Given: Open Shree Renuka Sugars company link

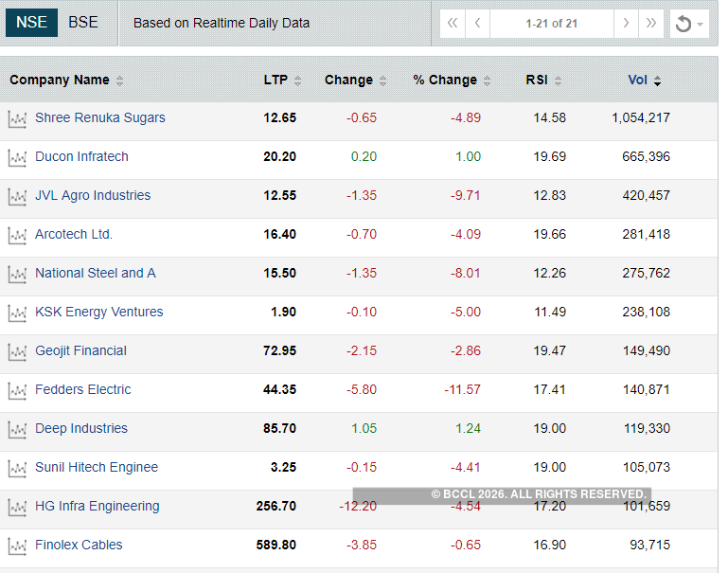Looking at the screenshot, I should 100,117.
